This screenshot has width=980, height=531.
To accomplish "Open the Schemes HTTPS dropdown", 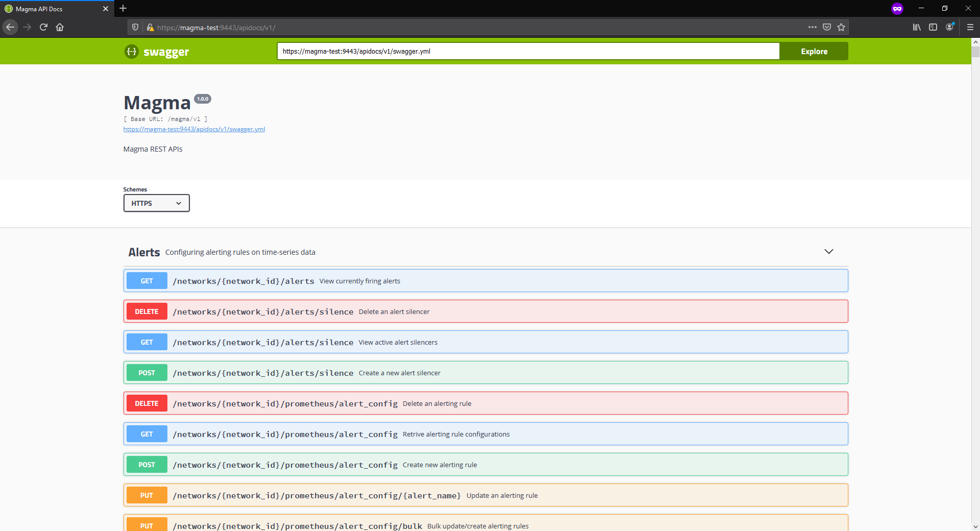I will (x=156, y=203).
